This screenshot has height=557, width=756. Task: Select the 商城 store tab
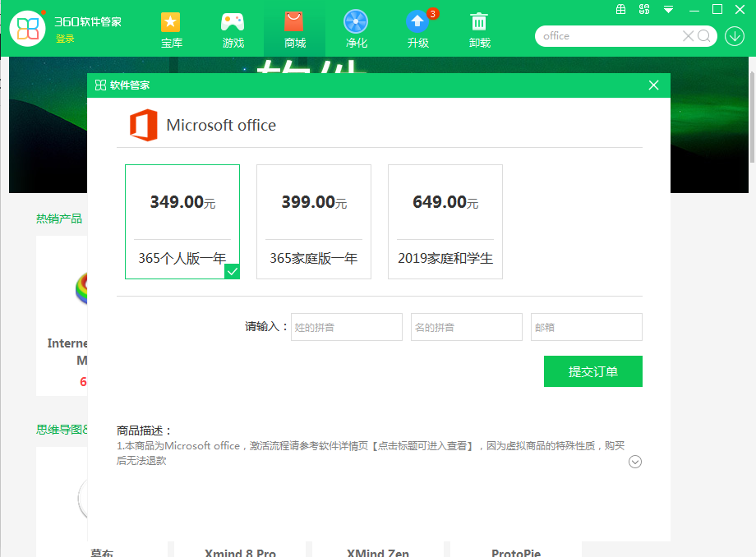[294, 30]
